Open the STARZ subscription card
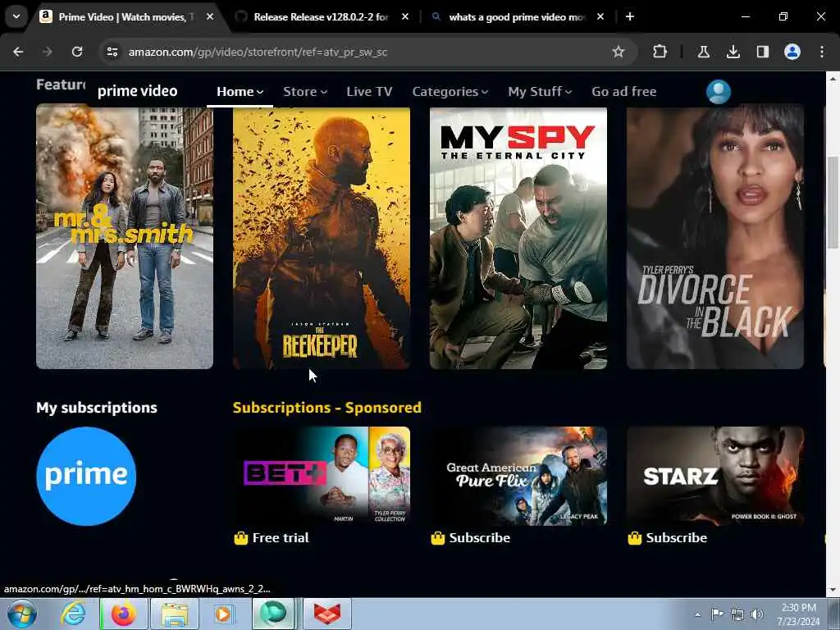 pyautogui.click(x=715, y=477)
